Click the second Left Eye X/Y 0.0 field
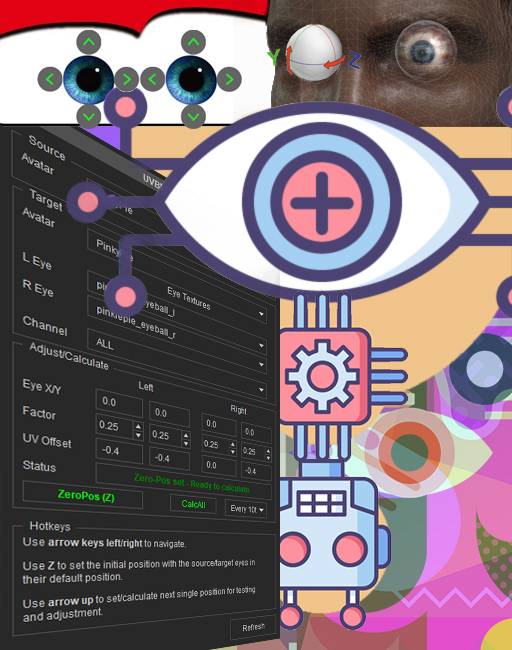Image resolution: width=512 pixels, height=650 pixels. tap(169, 414)
